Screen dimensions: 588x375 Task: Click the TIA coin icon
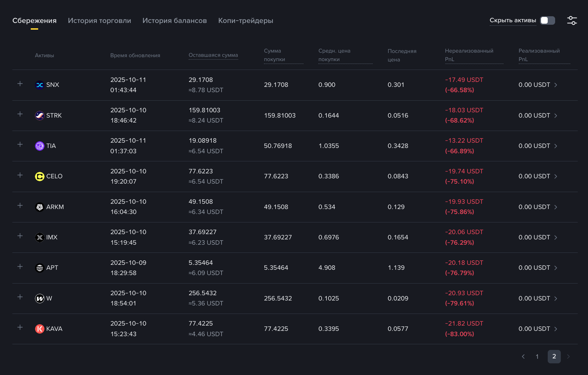[40, 146]
